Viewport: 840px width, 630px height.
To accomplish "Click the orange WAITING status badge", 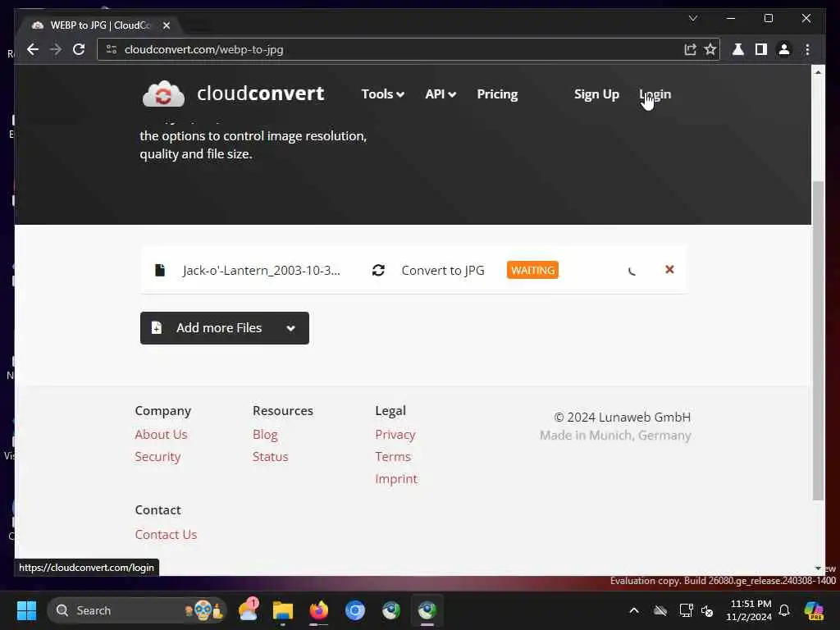I will 532,270.
